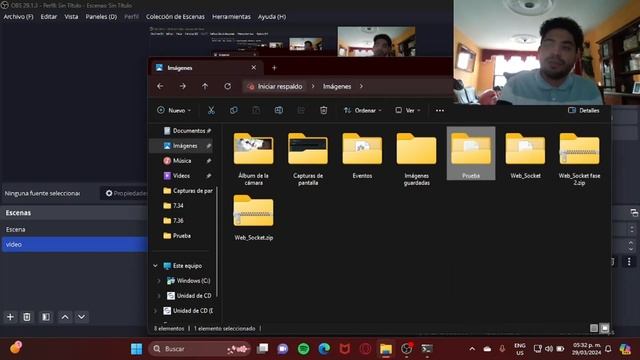The height and width of the screenshot is (360, 640).
Task: Remove selected scene in OBS
Action: tap(27, 317)
